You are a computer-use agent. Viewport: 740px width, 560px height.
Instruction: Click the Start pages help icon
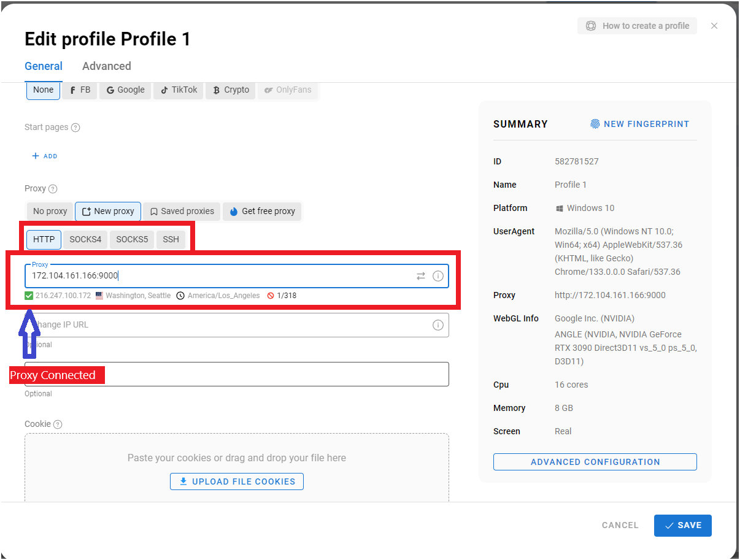[75, 127]
